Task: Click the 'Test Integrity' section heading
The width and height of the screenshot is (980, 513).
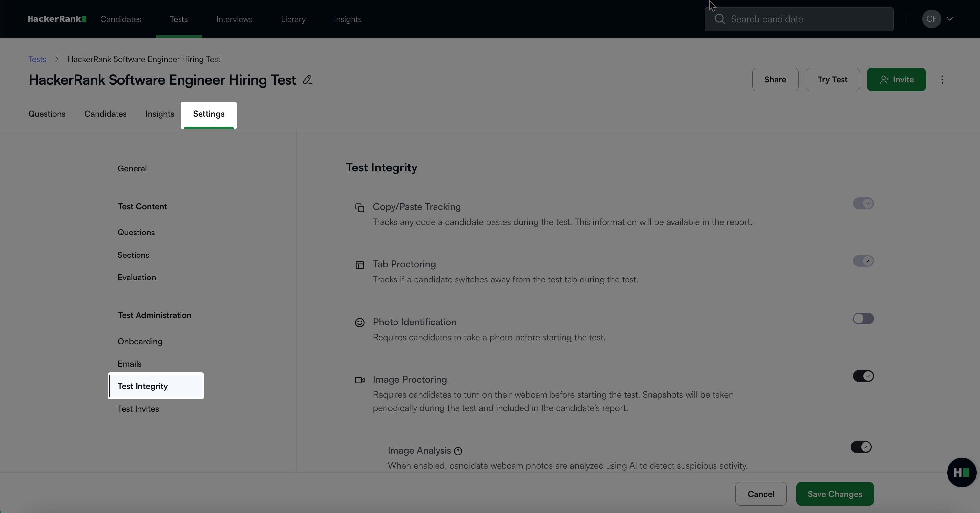Action: [x=382, y=167]
